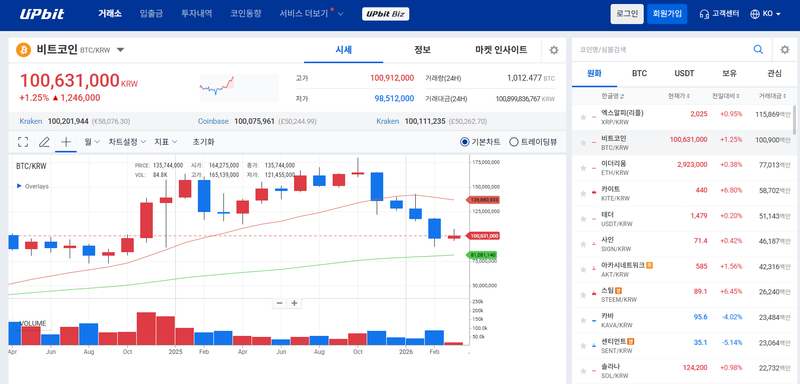
Task: Click the Bitcoin orange coin icon
Action: tap(23, 50)
